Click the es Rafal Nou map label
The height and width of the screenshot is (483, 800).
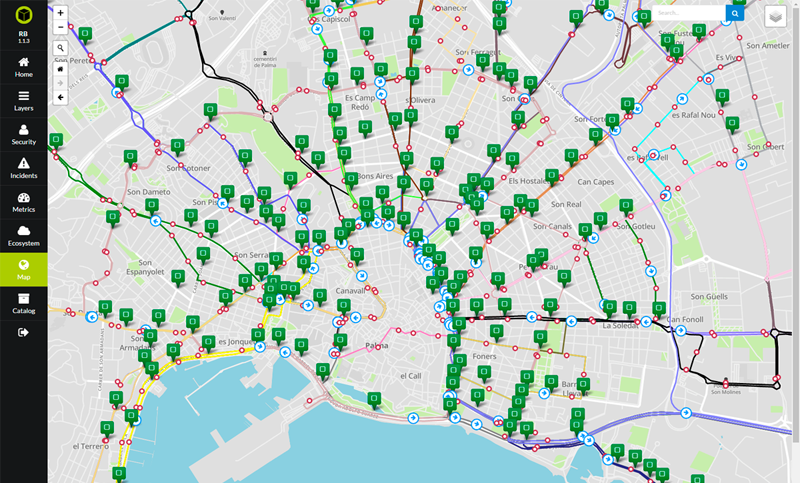click(693, 115)
